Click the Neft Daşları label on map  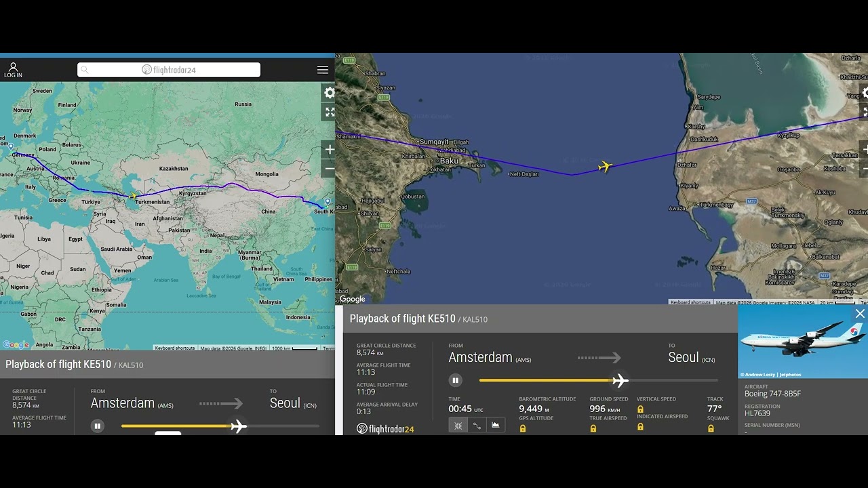coord(525,174)
